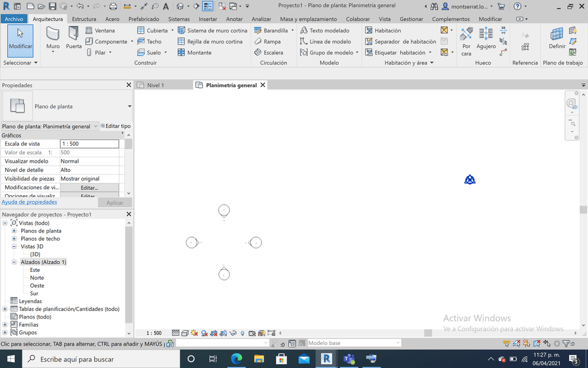Click the canvas horizontal scrollbar thumb
588x368 pixels.
428,333
